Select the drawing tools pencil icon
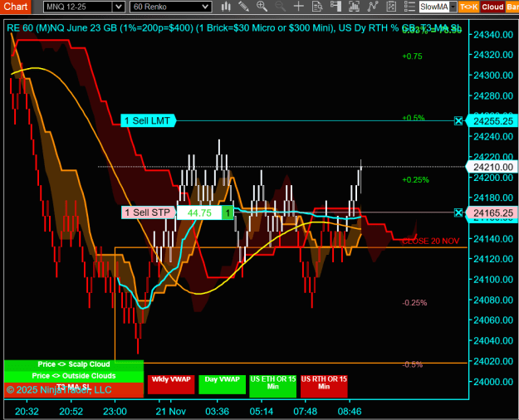Image resolution: width=519 pixels, height=420 pixels. click(243, 7)
